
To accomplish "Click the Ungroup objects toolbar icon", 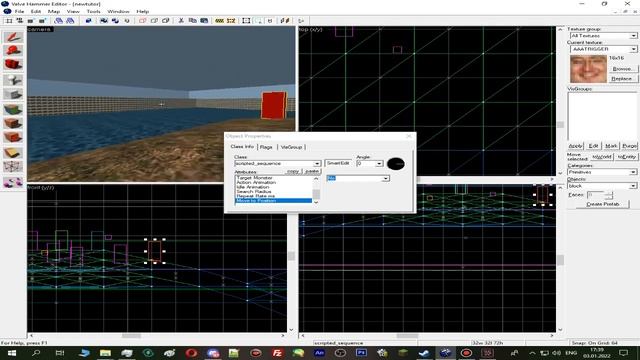I will pos(115,21).
